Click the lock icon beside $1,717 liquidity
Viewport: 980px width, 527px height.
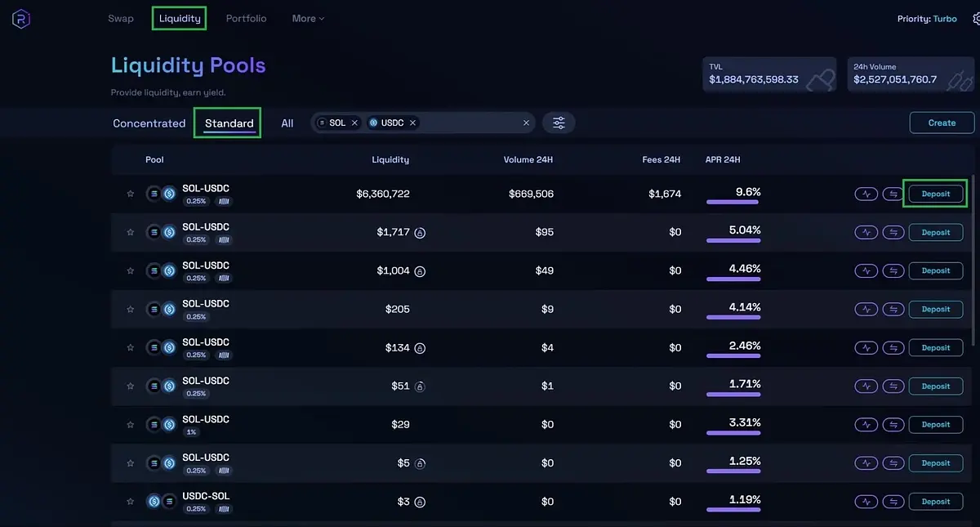click(420, 233)
